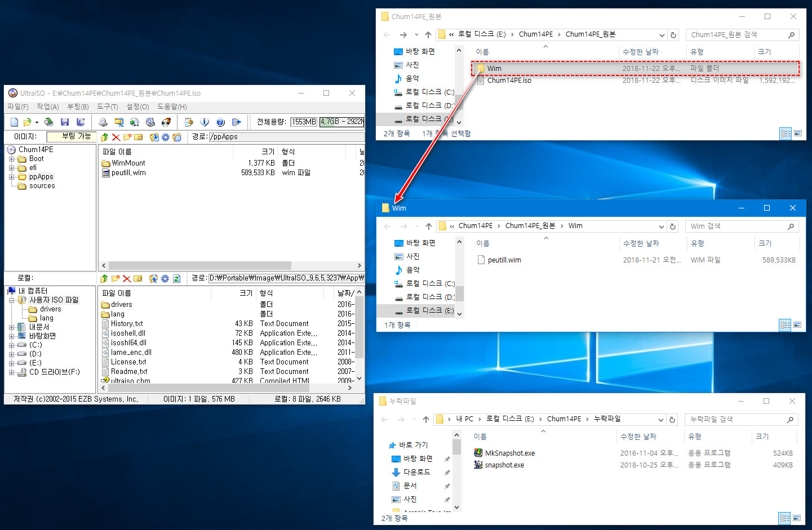Open the 작업(A) menu
The height and width of the screenshot is (530, 812).
coord(47,107)
